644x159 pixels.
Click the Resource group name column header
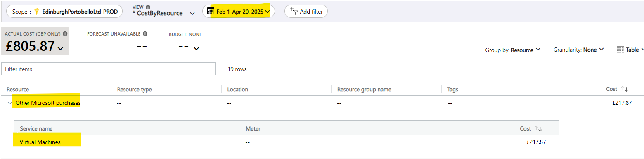pos(364,89)
